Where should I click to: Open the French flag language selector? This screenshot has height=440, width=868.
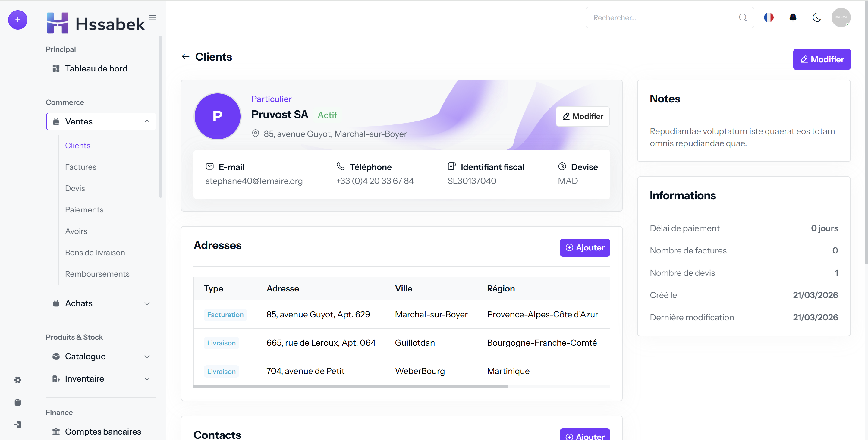tap(769, 17)
